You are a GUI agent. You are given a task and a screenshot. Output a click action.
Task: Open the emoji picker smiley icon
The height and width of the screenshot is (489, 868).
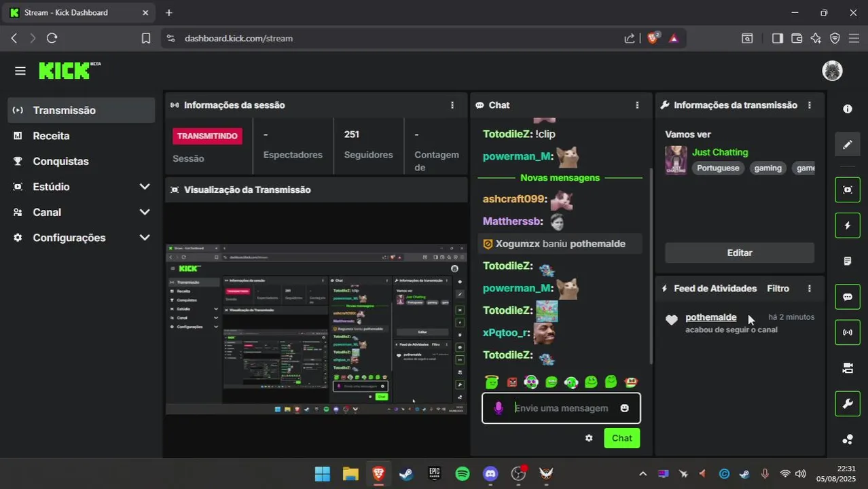coord(625,408)
